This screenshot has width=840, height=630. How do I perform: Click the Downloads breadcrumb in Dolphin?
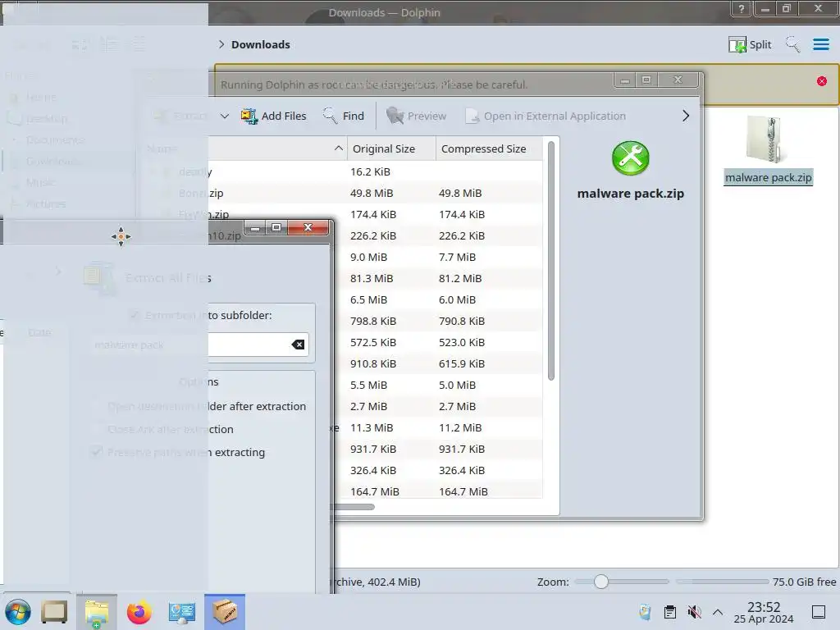coord(260,44)
